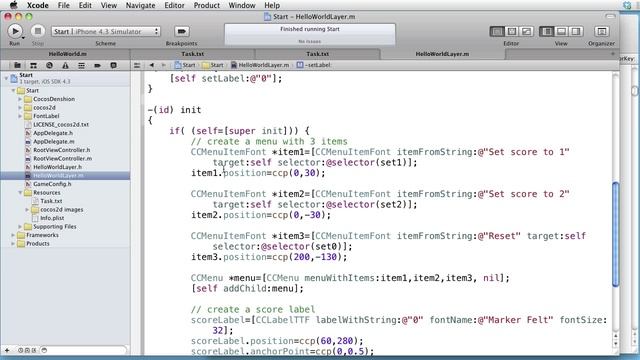Open the Edit menu
Screen dimensions: 640x360
[85, 5]
